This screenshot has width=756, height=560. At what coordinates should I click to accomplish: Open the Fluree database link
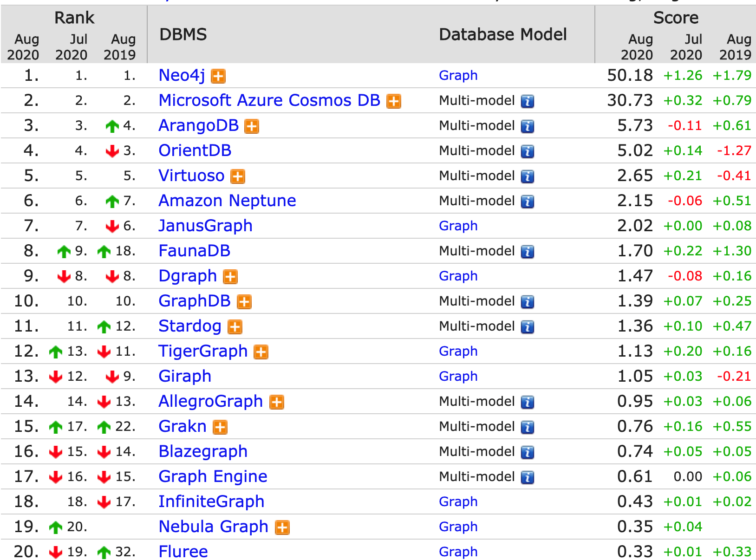pos(183,552)
